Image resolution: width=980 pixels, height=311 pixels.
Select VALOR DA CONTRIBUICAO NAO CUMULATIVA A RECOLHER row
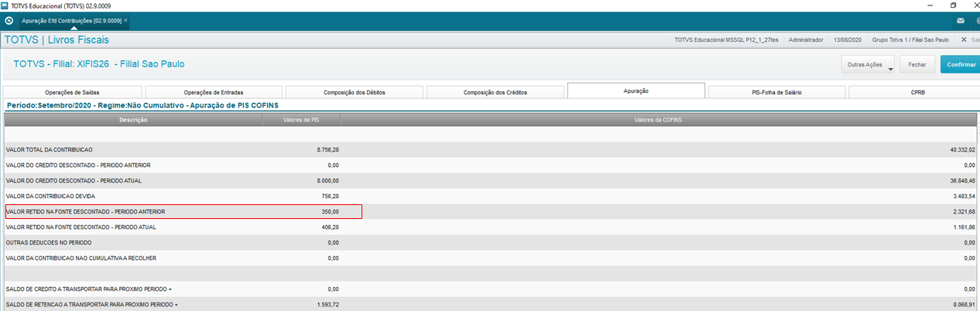click(x=491, y=258)
